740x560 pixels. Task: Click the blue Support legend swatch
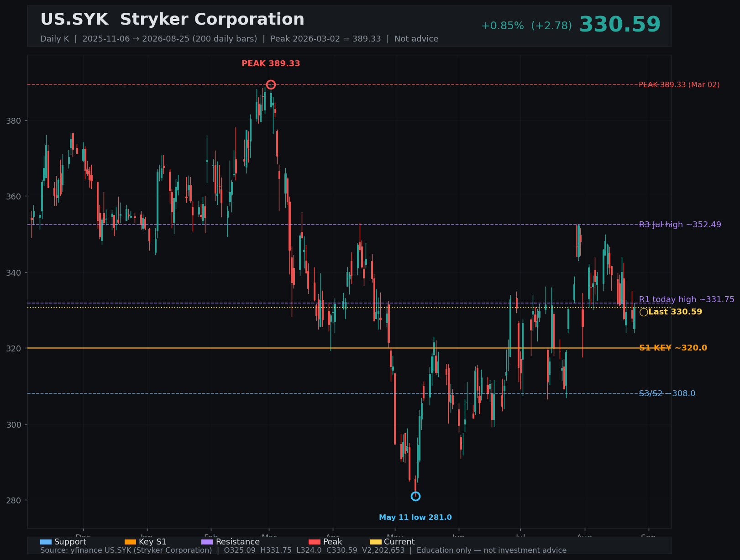click(46, 542)
